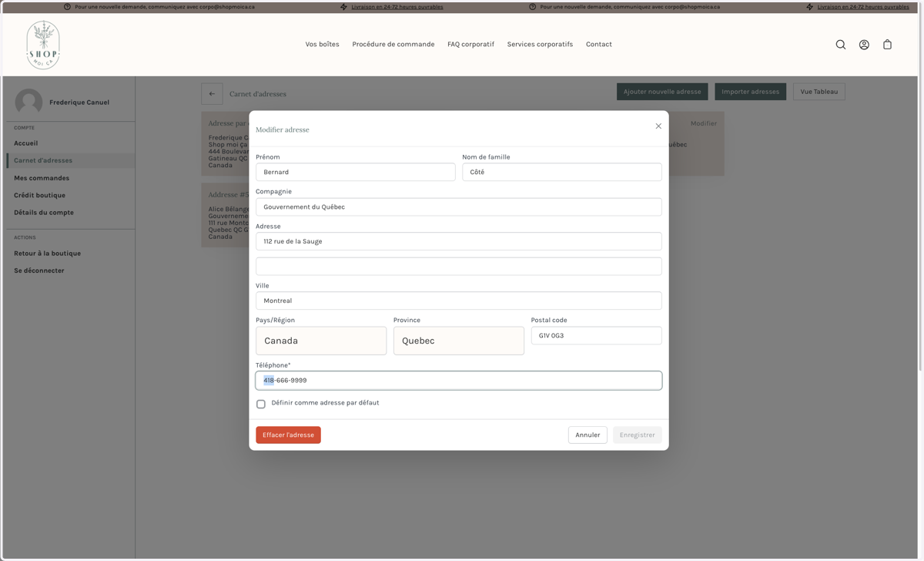Click the question-mark icon at banner start
This screenshot has width=924, height=561.
tap(67, 7)
